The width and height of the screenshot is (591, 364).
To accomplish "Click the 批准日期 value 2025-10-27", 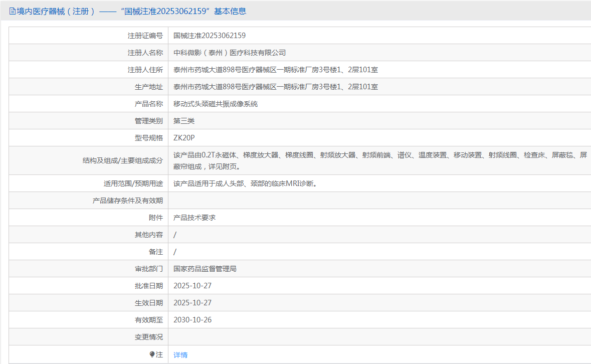I will pyautogui.click(x=192, y=286).
